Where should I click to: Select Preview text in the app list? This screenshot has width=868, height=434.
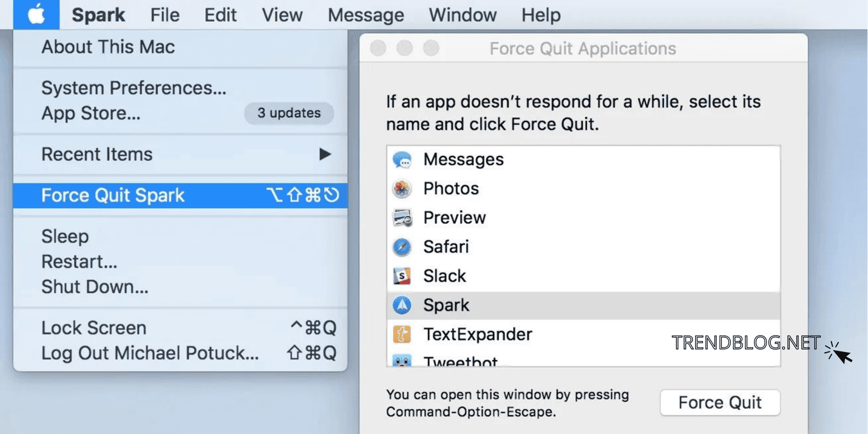pyautogui.click(x=455, y=218)
